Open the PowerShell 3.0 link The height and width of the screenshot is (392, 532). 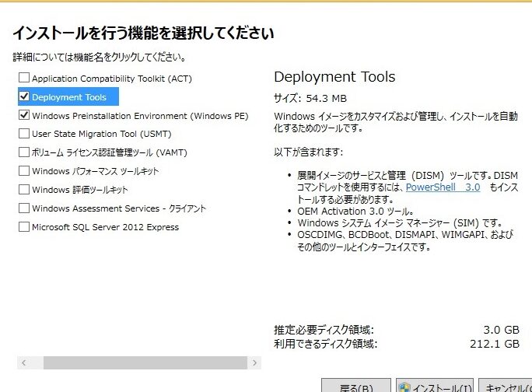point(443,187)
